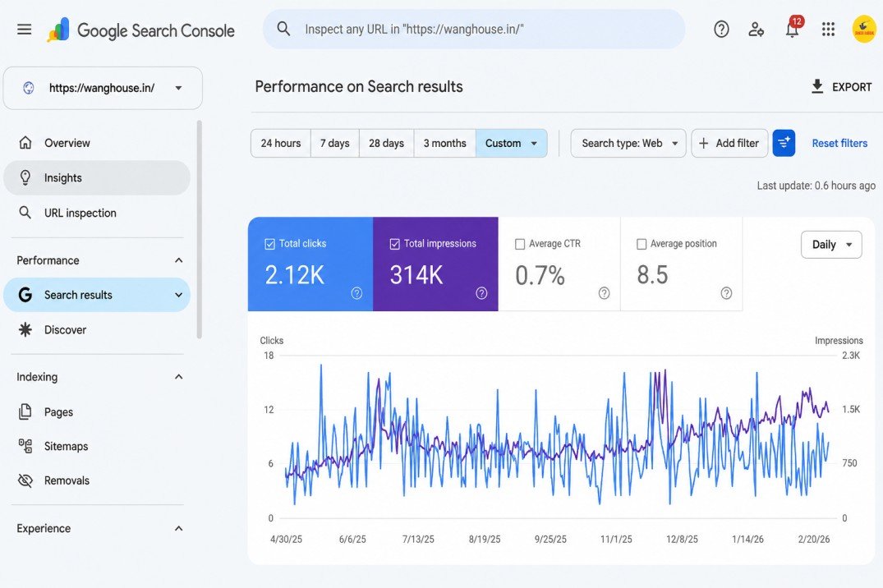Click the 'Performance on Search results' heading

coord(359,87)
